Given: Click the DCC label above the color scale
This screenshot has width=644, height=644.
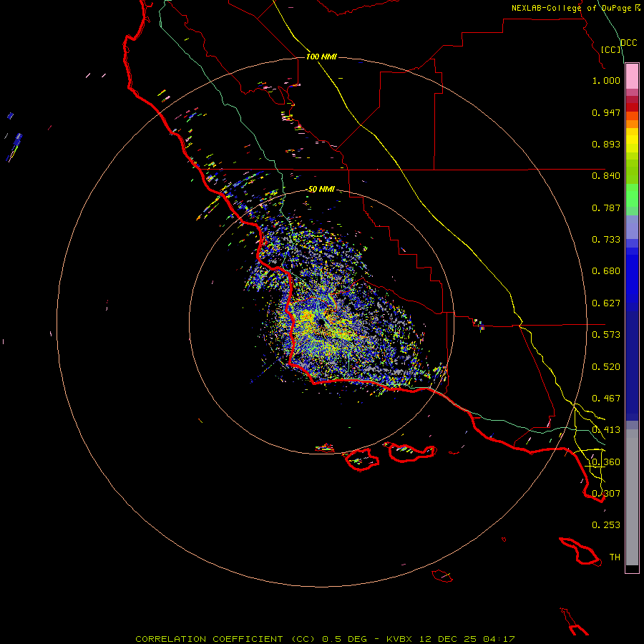Looking at the screenshot, I should pyautogui.click(x=629, y=43).
